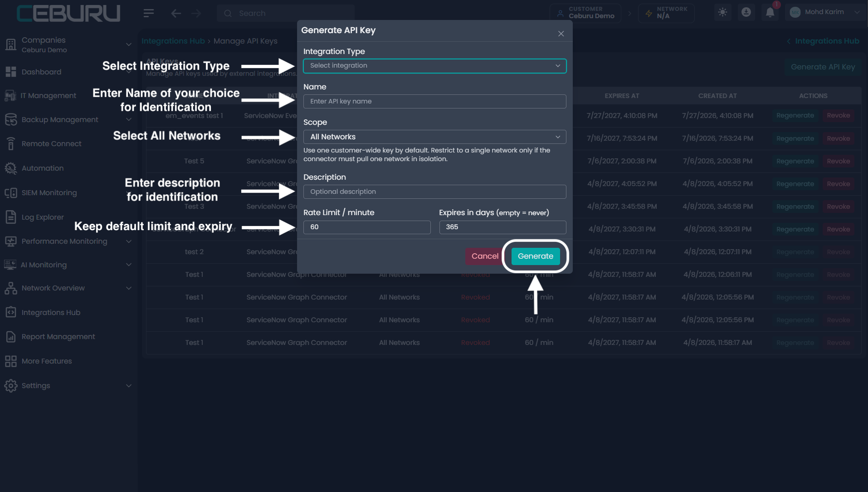Click the Dashboard sidebar icon

pos(11,72)
